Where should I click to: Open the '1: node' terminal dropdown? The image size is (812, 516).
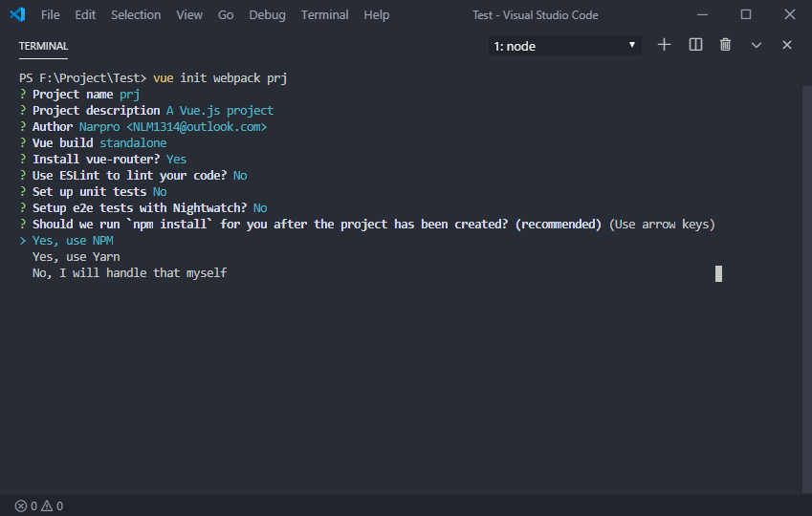pyautogui.click(x=564, y=46)
